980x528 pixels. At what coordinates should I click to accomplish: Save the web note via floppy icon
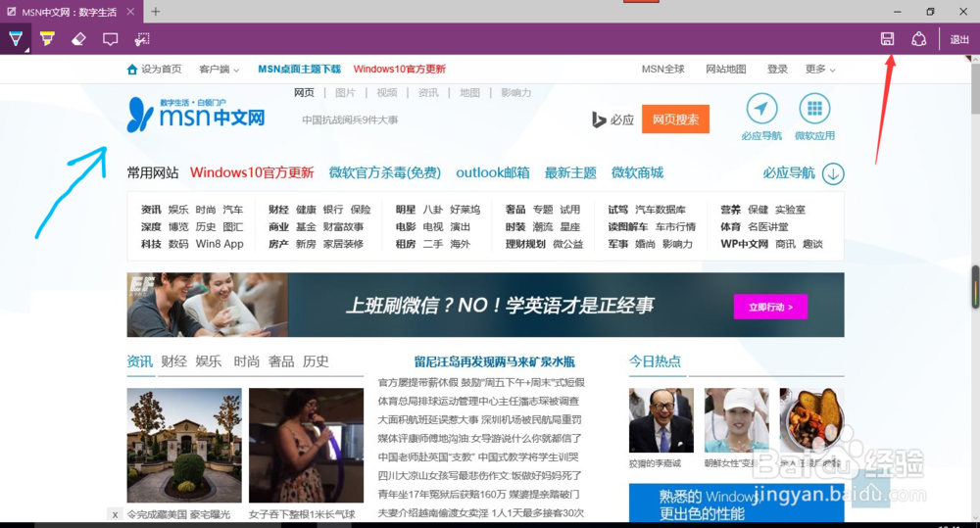pyautogui.click(x=887, y=39)
